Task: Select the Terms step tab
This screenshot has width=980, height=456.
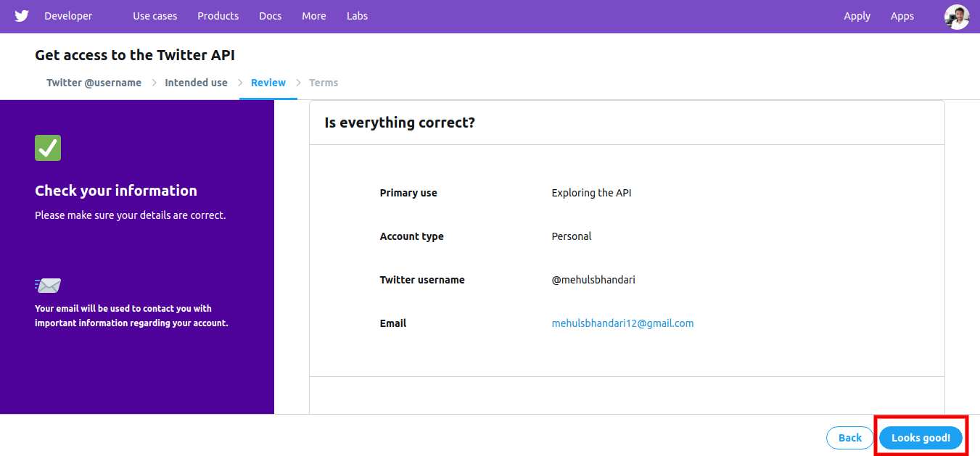Action: (324, 83)
